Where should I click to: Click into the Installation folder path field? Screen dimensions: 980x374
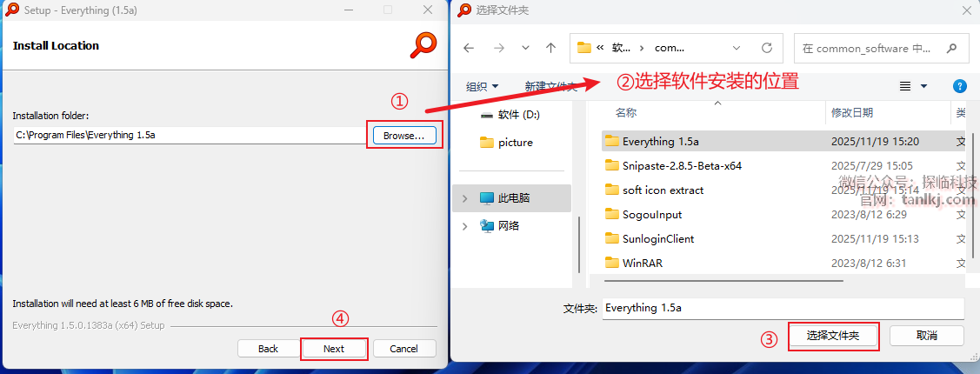pos(190,135)
